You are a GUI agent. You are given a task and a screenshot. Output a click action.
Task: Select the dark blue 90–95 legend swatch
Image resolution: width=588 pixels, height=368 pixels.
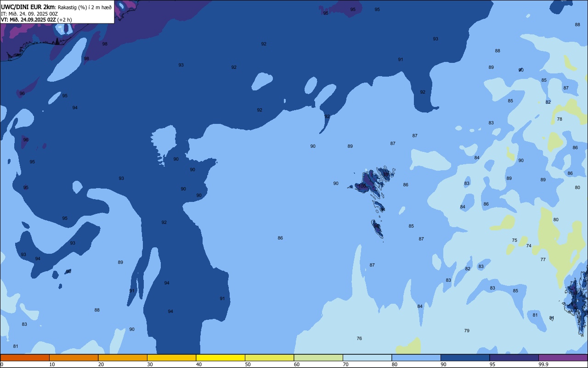tap(465, 357)
